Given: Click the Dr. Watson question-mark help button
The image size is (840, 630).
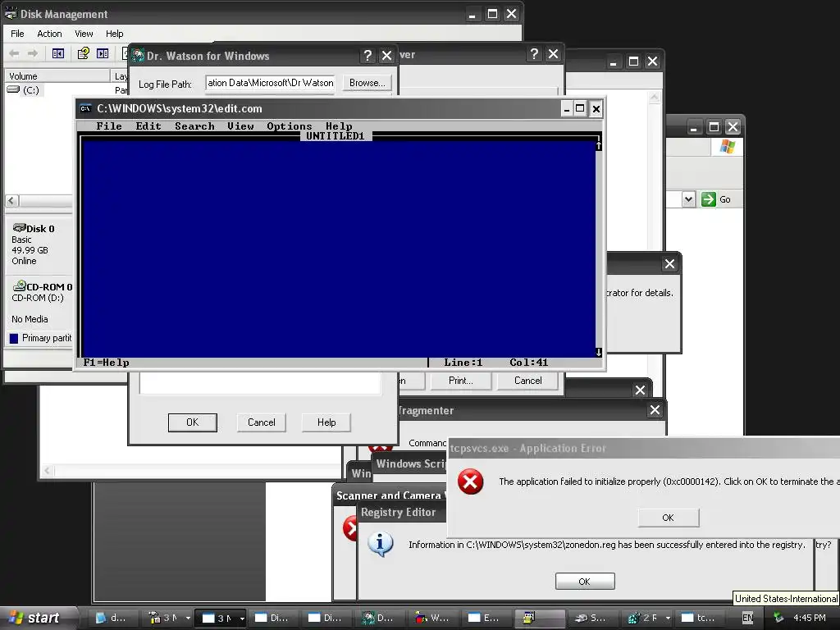Looking at the screenshot, I should (x=367, y=56).
